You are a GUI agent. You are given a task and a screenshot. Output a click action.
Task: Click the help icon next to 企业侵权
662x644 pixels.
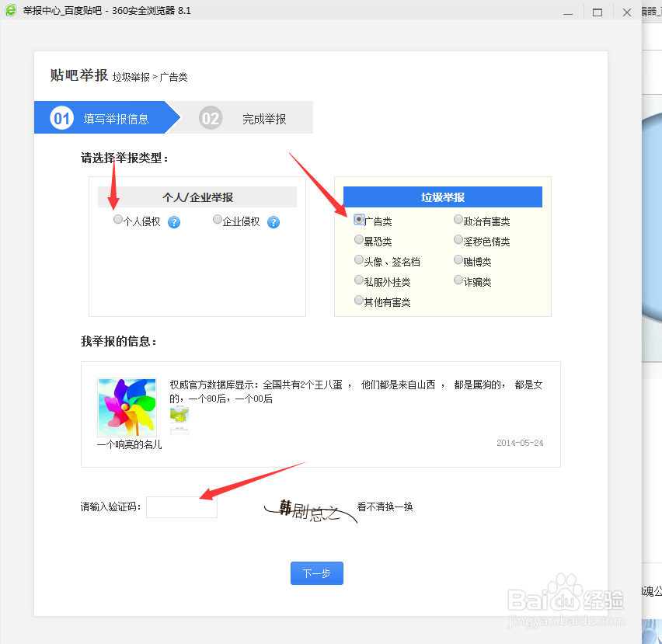[x=274, y=222]
